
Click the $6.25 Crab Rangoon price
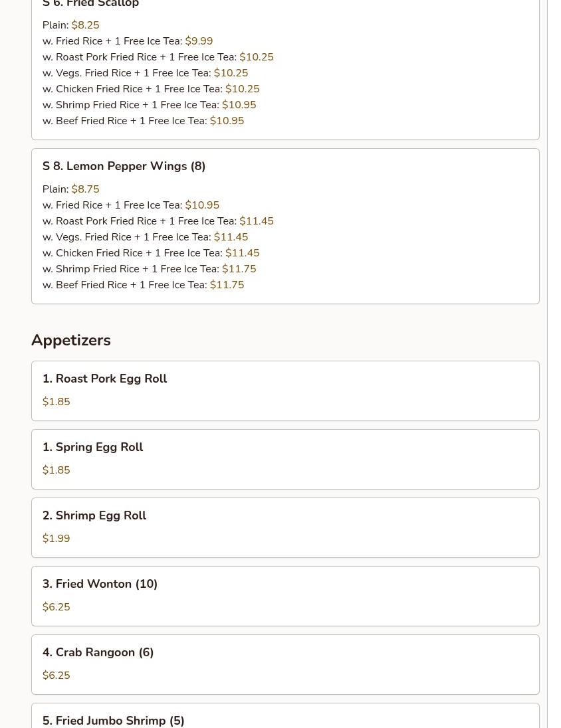56,675
